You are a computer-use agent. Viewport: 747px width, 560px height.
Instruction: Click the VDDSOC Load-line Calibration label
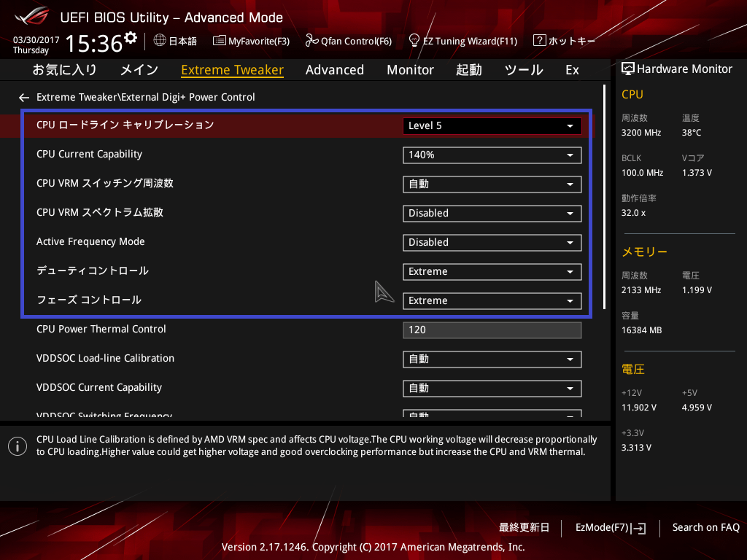click(x=105, y=358)
